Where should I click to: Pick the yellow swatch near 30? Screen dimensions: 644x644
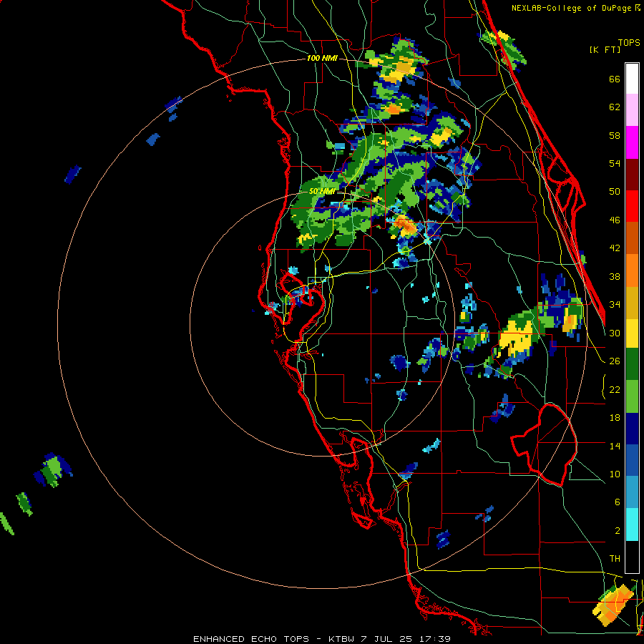click(632, 333)
